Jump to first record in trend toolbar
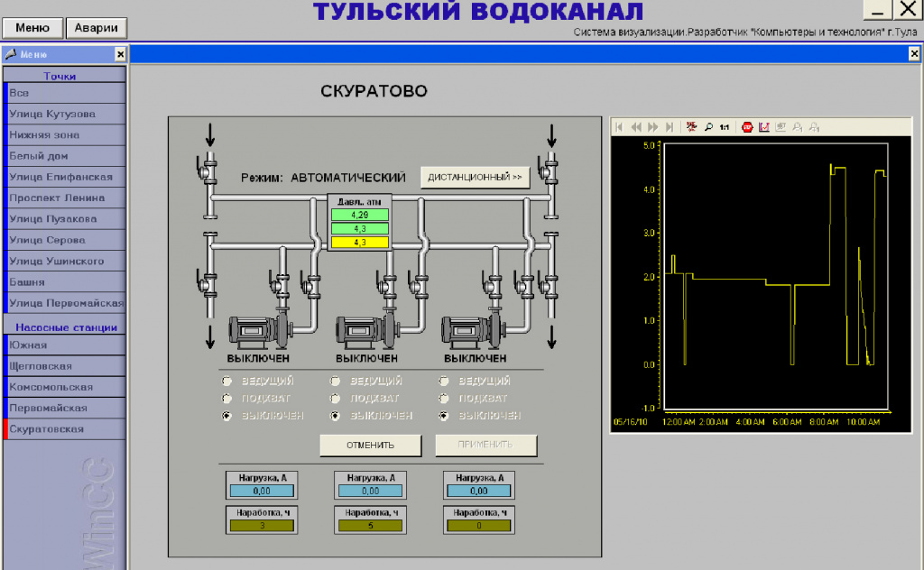The height and width of the screenshot is (570, 924). (619, 127)
